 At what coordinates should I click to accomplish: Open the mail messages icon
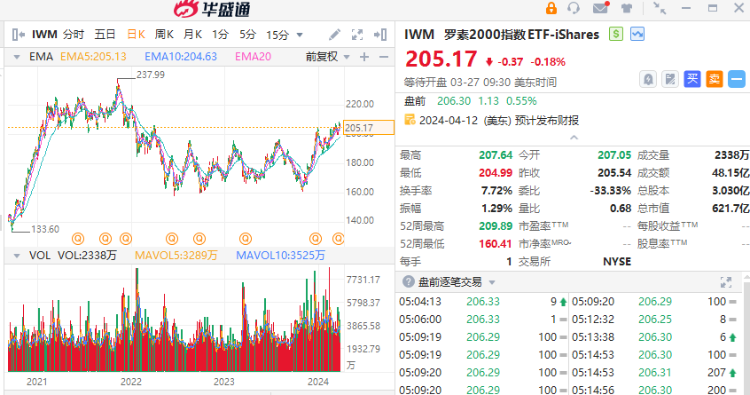(601, 8)
